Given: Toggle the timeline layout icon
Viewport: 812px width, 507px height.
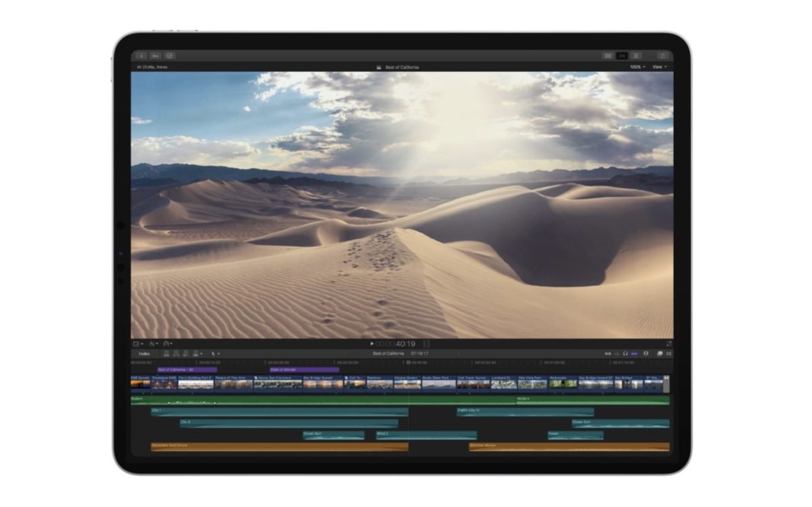Looking at the screenshot, I should [622, 56].
